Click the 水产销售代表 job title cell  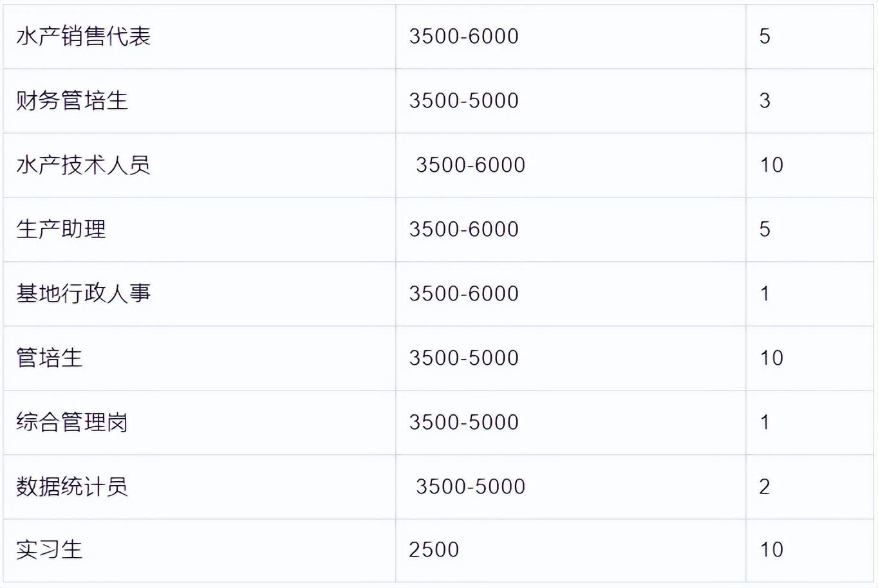coord(83,37)
